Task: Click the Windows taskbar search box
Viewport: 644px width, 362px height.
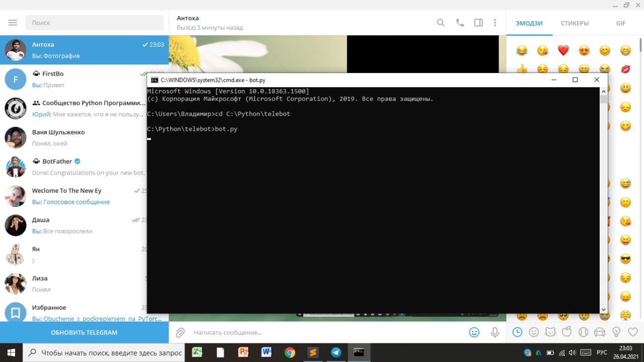Action: click(104, 352)
